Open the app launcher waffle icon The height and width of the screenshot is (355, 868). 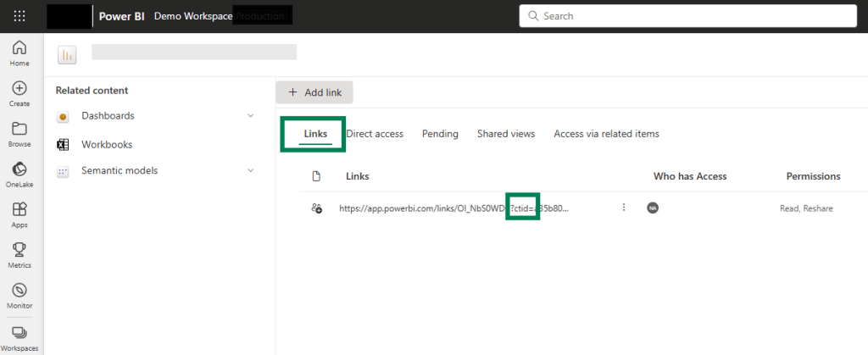point(19,16)
